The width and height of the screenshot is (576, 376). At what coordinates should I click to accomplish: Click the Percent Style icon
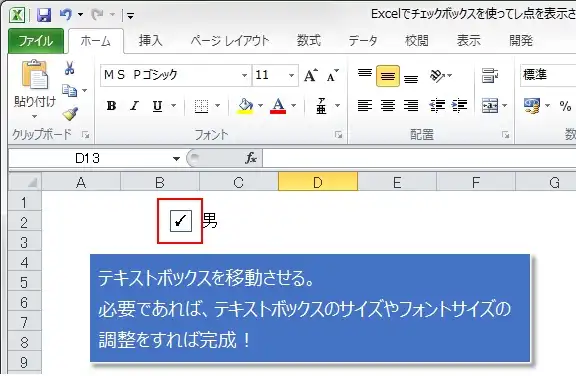tap(565, 106)
